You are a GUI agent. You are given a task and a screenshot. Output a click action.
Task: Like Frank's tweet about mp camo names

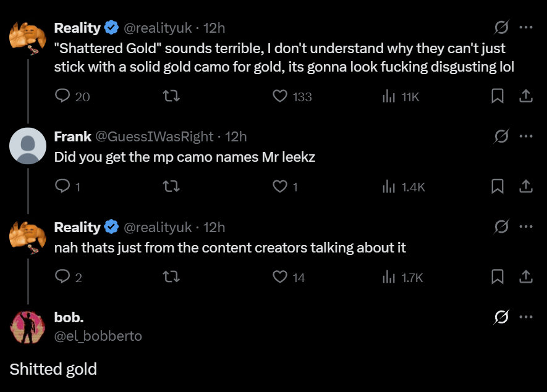(280, 186)
